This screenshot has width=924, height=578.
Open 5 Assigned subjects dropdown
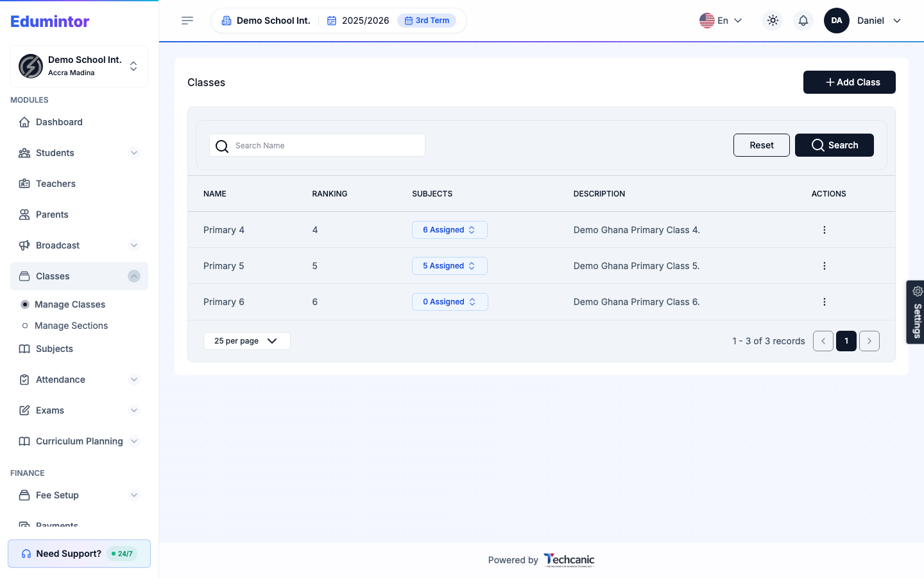[x=450, y=266]
